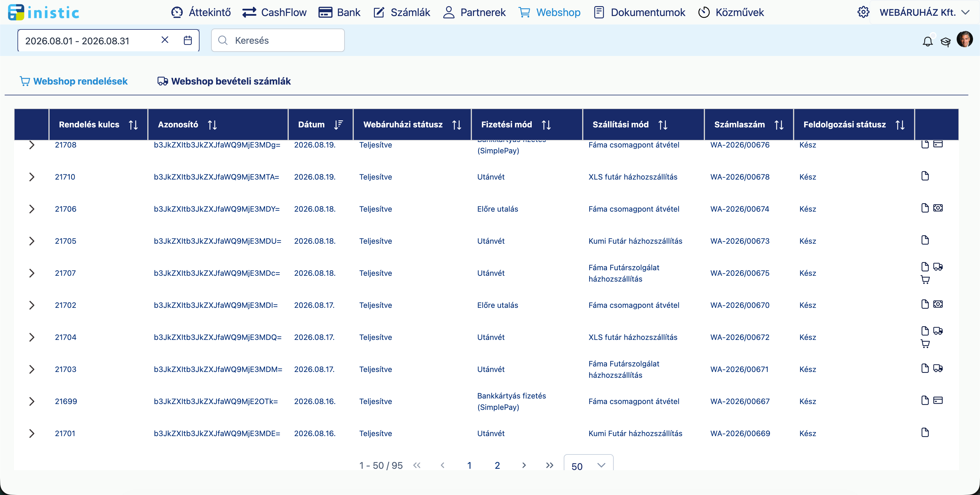Click truck icon for order 21703
980x495 pixels.
pyautogui.click(x=938, y=368)
